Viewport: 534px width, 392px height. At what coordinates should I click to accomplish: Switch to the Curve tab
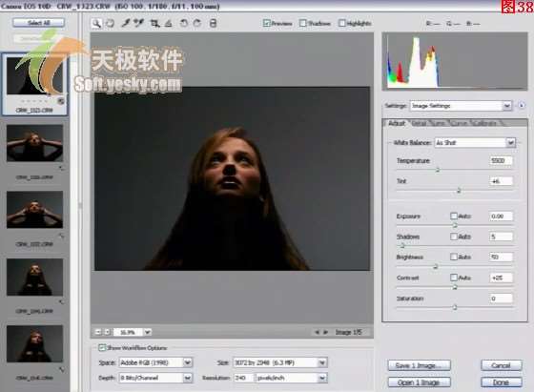459,123
